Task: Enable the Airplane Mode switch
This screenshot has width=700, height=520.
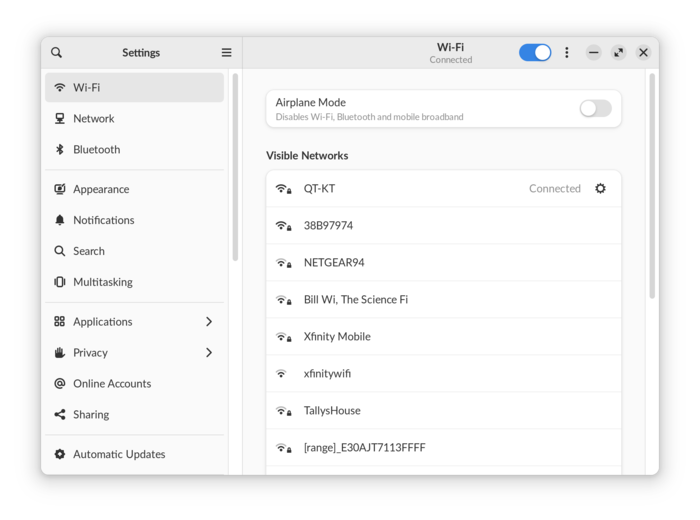Action: 595,109
